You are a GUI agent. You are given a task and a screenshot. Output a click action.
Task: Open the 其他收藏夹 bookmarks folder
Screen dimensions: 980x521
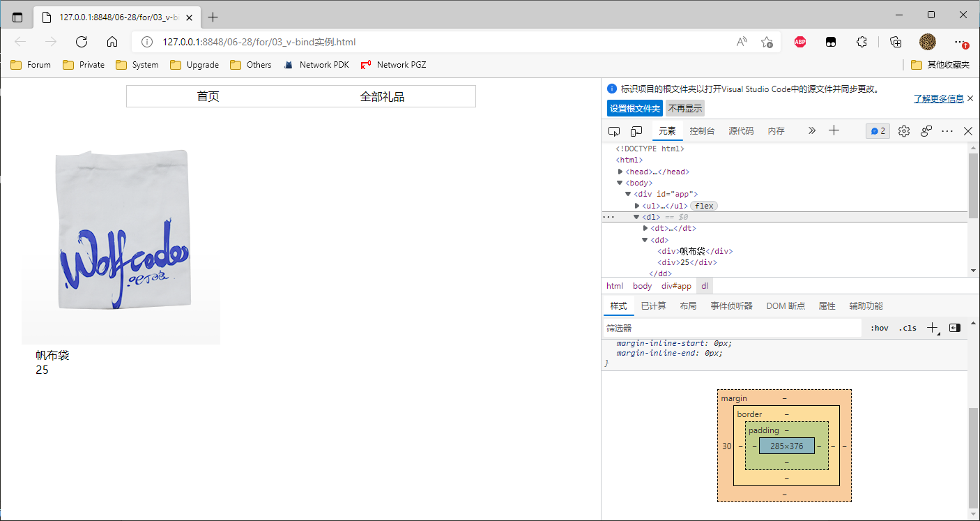(940, 65)
